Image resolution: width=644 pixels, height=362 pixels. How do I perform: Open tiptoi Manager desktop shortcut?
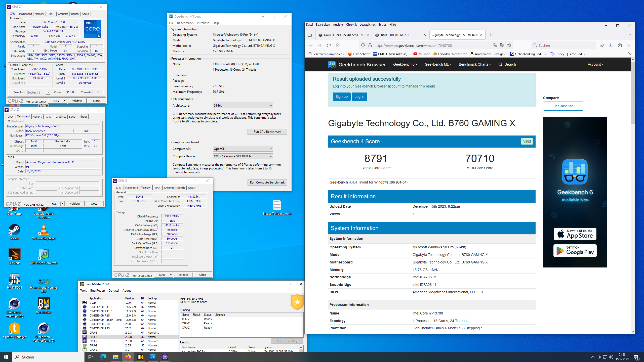(x=14, y=330)
